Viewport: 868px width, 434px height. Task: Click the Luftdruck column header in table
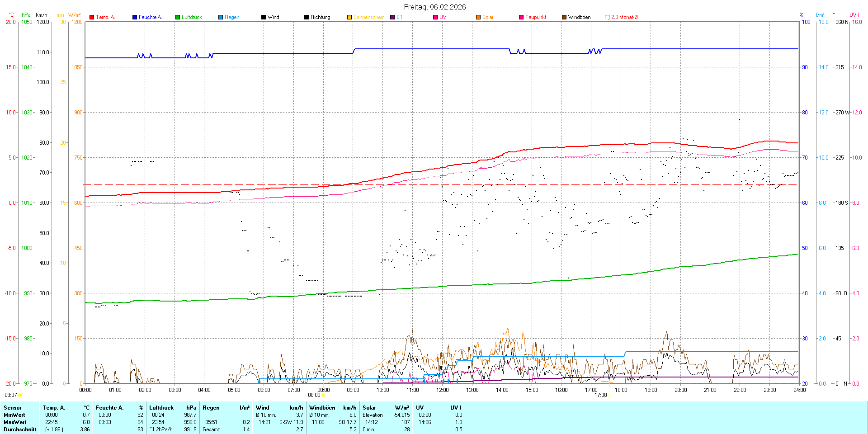pyautogui.click(x=161, y=408)
